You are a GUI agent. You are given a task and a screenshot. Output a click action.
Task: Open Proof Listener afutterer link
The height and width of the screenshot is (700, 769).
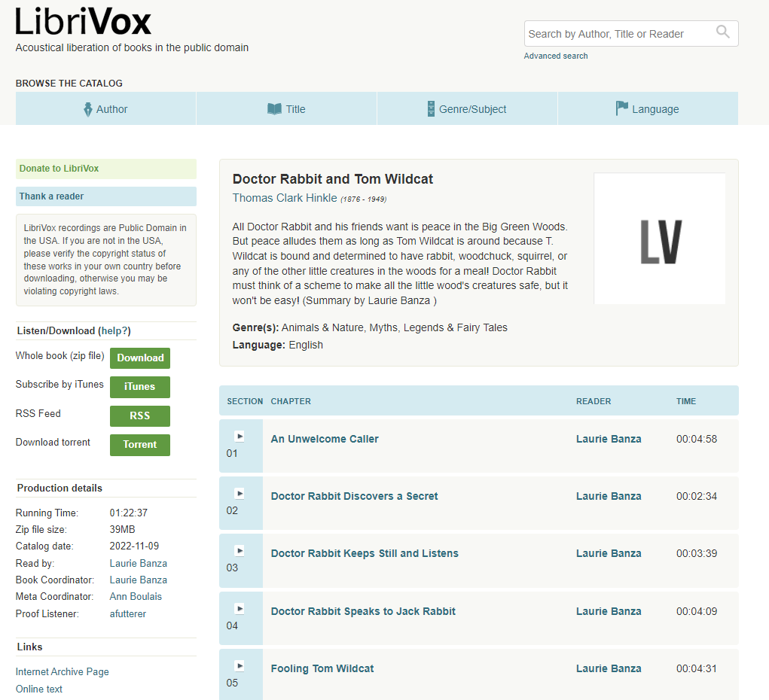(x=128, y=613)
